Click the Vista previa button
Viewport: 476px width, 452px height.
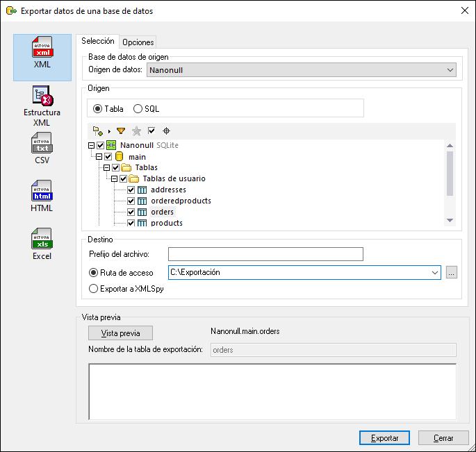coord(120,333)
